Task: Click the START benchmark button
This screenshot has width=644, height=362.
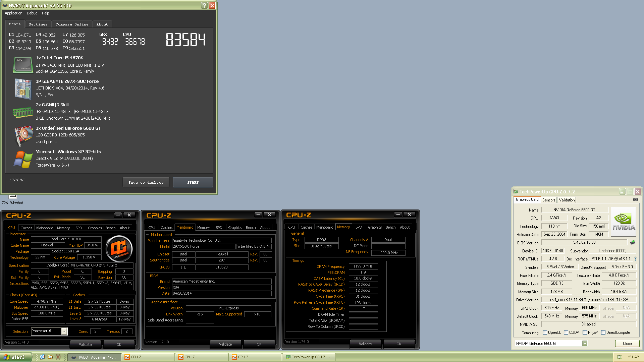Action: click(x=193, y=182)
